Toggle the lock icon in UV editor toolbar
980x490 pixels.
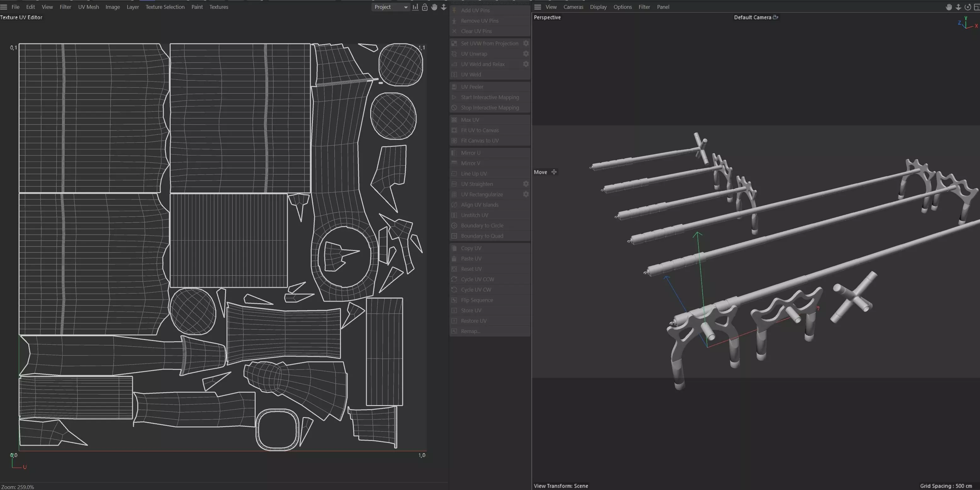click(x=425, y=7)
